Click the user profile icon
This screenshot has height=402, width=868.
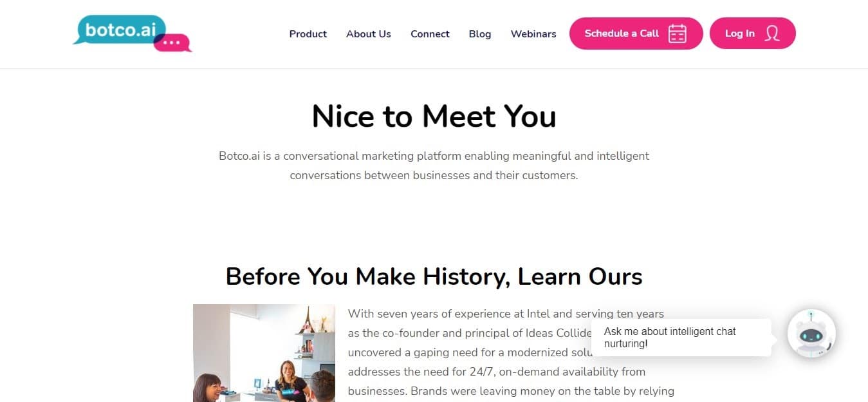pyautogui.click(x=772, y=33)
